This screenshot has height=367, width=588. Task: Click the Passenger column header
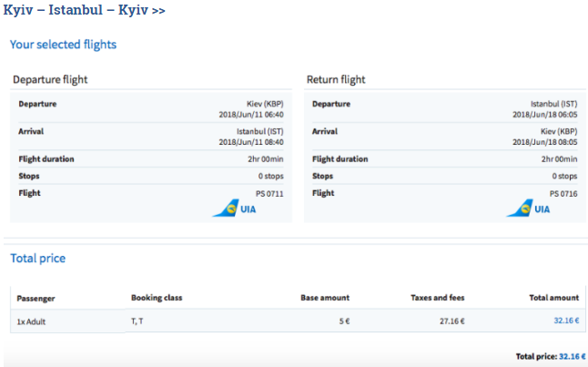click(x=36, y=298)
